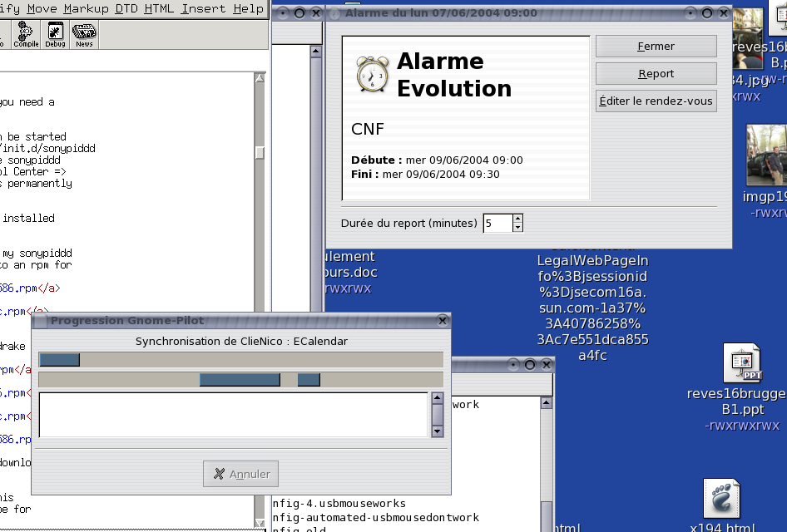Maximize the Alarme window
This screenshot has height=532, width=787.
tap(706, 13)
